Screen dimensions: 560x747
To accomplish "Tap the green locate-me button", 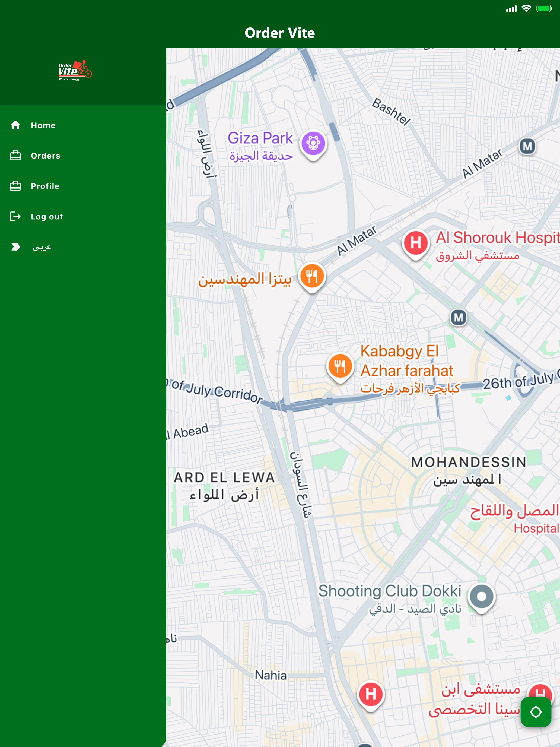I will (536, 712).
